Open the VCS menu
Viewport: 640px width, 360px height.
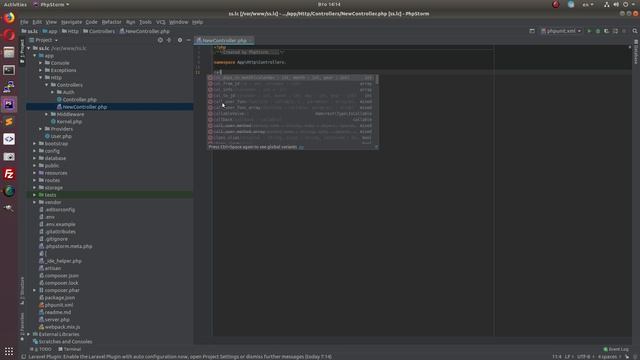click(160, 22)
